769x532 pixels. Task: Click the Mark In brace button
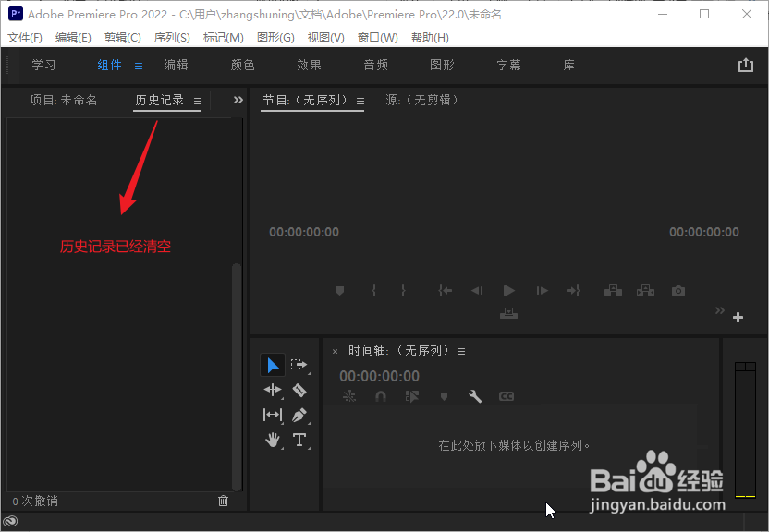373,291
